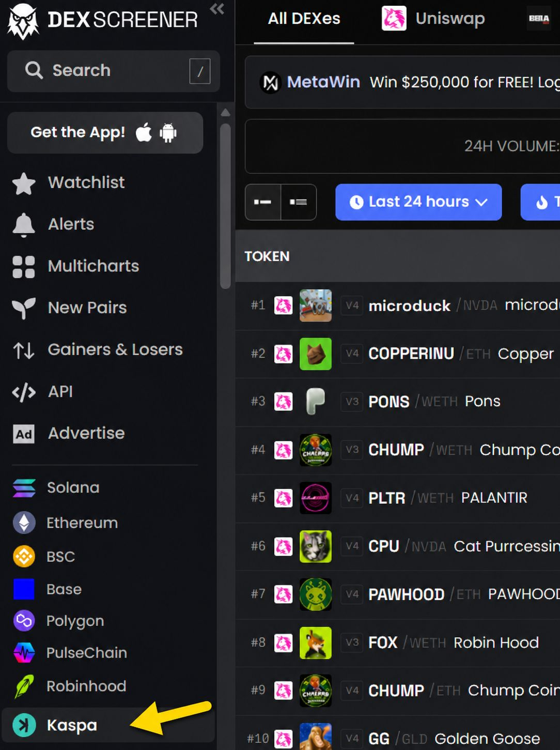
Task: Select the Solana chain icon
Action: pos(24,488)
